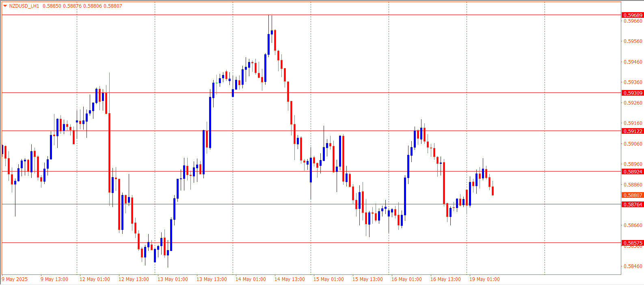Click the close price 0.58807 in header
The image size is (644, 285).
(113, 6)
